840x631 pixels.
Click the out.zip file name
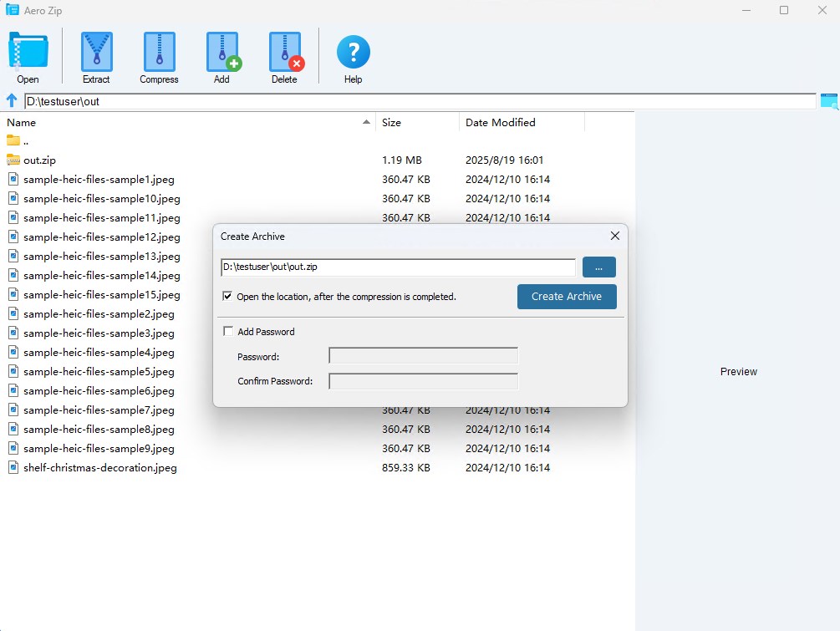pyautogui.click(x=39, y=160)
